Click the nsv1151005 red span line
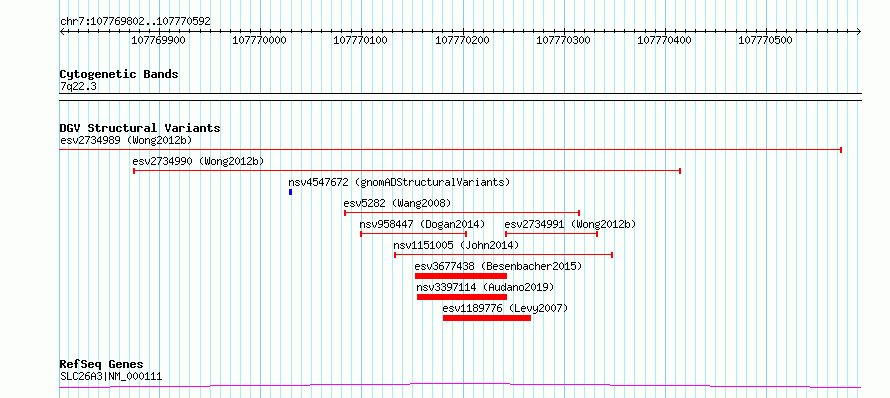Screen dimensions: 890x398 tap(503, 255)
